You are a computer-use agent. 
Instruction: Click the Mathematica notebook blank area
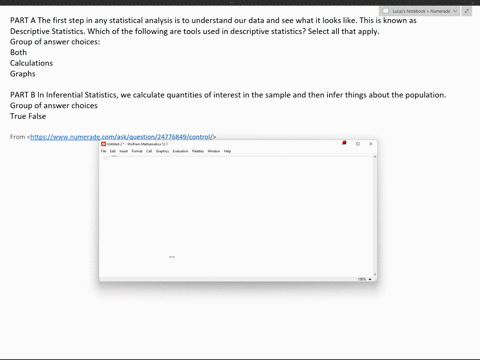pos(237,217)
